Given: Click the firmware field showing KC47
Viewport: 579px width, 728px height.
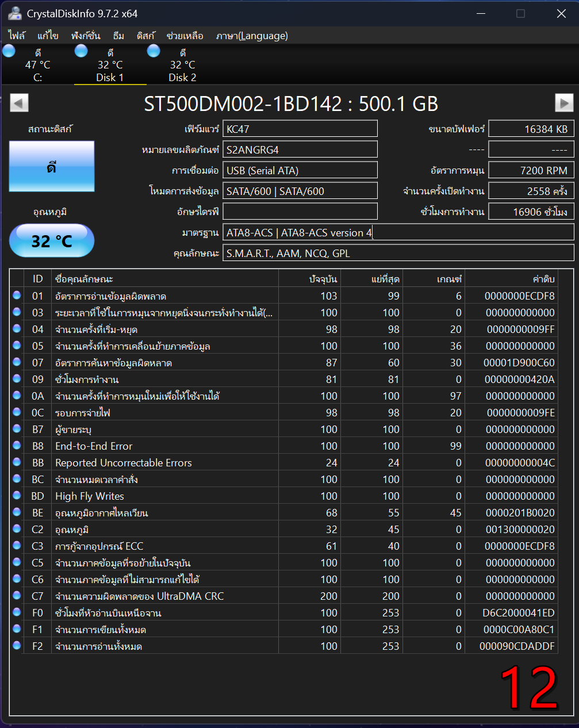Looking at the screenshot, I should pyautogui.click(x=300, y=129).
